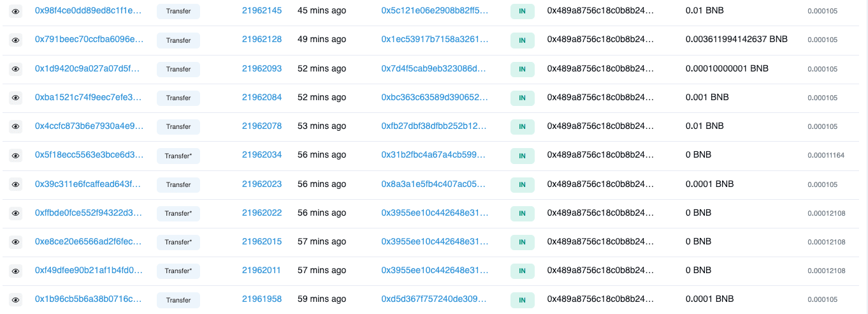Click eye icon for 0x39c311e6fcaffead643f
The height and width of the screenshot is (314, 868).
pos(16,184)
